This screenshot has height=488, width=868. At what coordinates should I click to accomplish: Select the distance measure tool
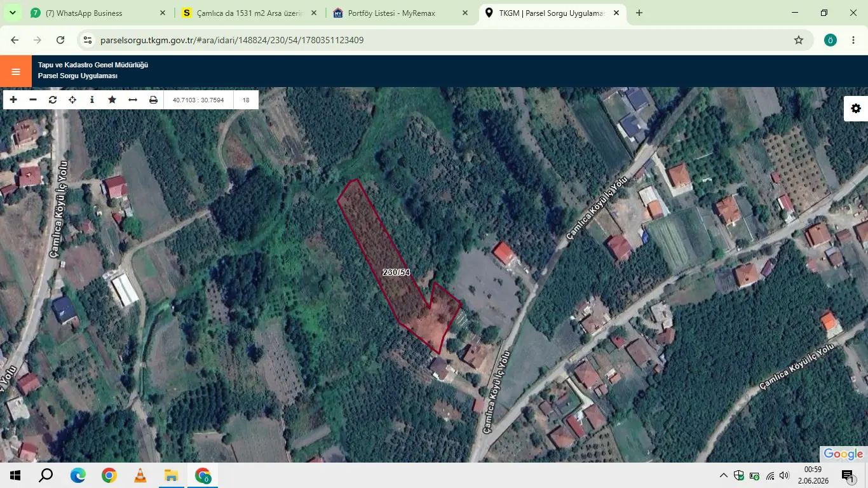[x=133, y=100]
